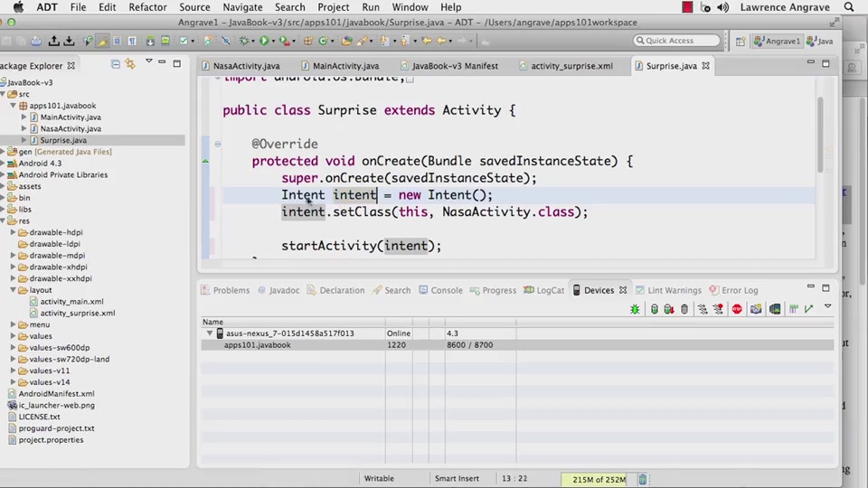This screenshot has width=868, height=488.
Task: Click the Update Heap icon
Action: pyautogui.click(x=655, y=309)
